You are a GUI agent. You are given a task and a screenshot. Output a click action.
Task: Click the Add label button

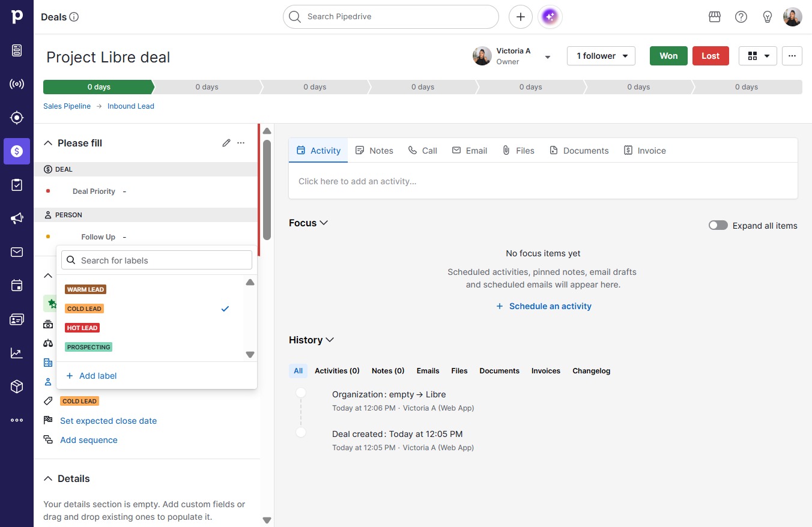[91, 376]
